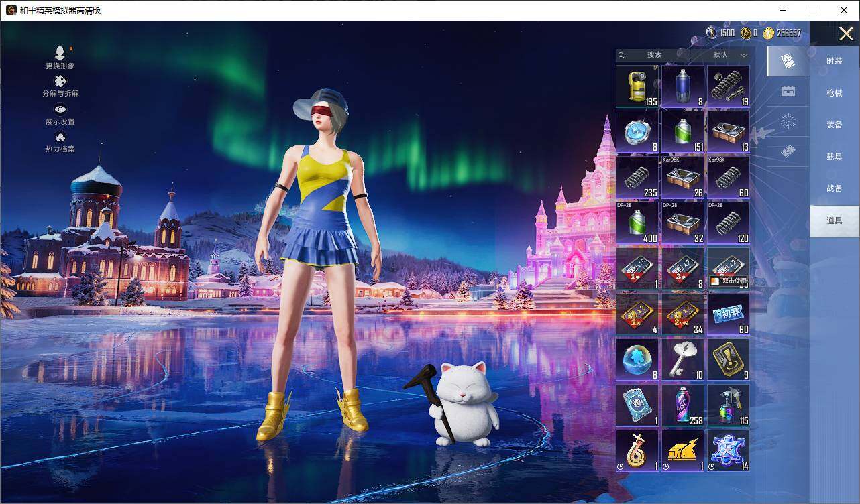Open the ticket sub-category in the sidebar

[788, 152]
